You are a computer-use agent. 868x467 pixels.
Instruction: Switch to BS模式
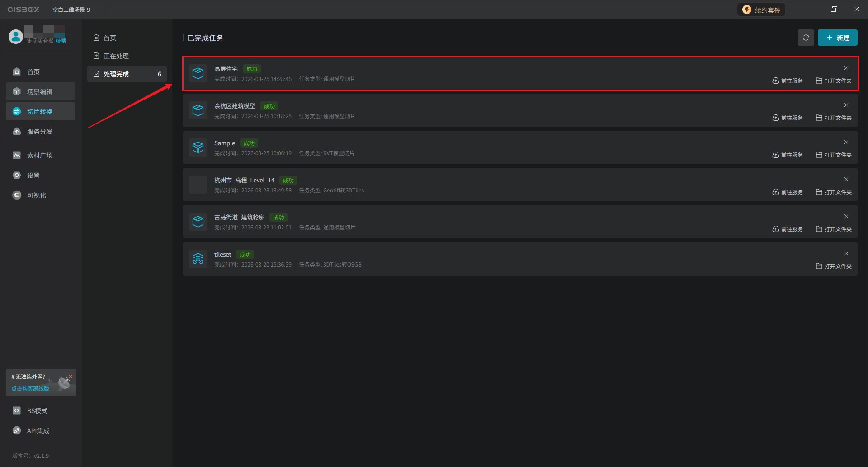pyautogui.click(x=37, y=411)
